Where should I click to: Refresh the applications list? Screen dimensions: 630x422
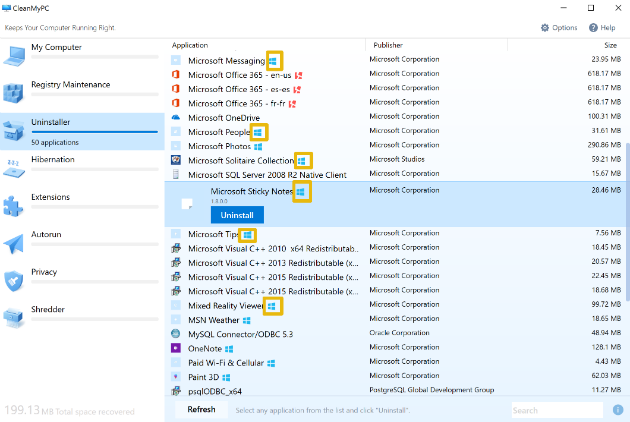201,410
